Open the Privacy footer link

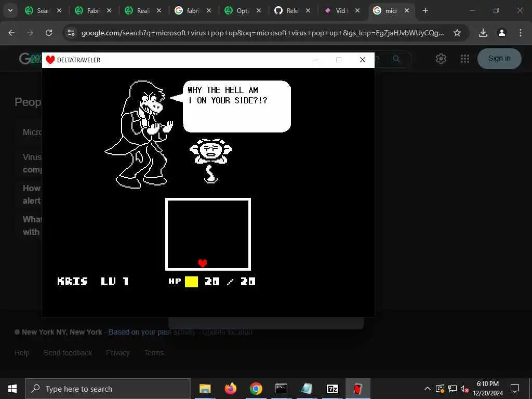[x=118, y=353]
